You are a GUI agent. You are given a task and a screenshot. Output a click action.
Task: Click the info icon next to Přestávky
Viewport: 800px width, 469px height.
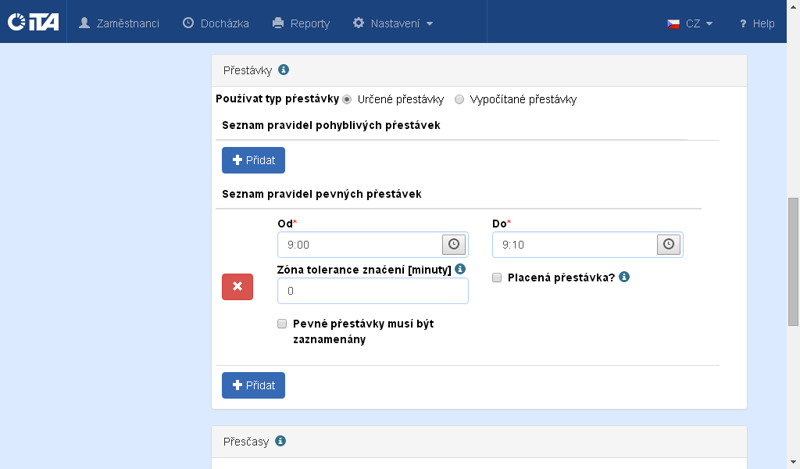[x=283, y=70]
